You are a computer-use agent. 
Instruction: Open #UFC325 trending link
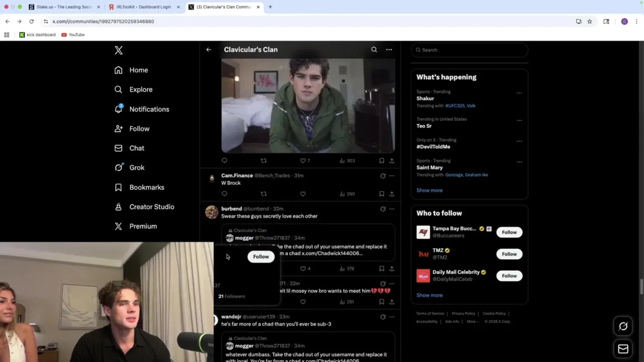pyautogui.click(x=455, y=106)
